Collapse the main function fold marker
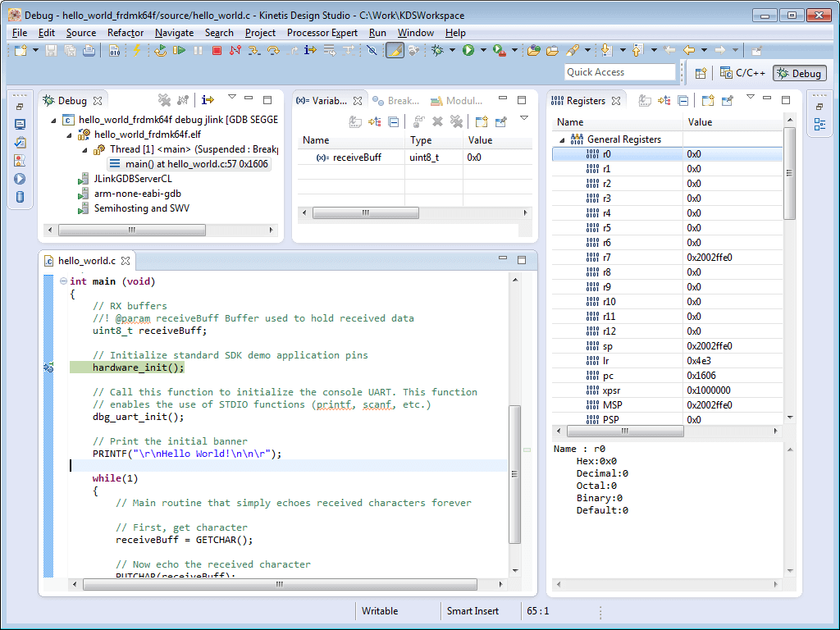The image size is (840, 630). pos(63,281)
